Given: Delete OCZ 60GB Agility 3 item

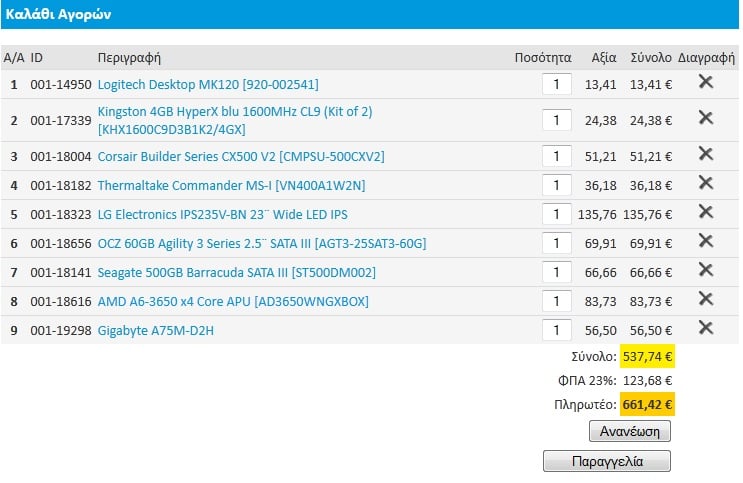Looking at the screenshot, I should tap(706, 241).
